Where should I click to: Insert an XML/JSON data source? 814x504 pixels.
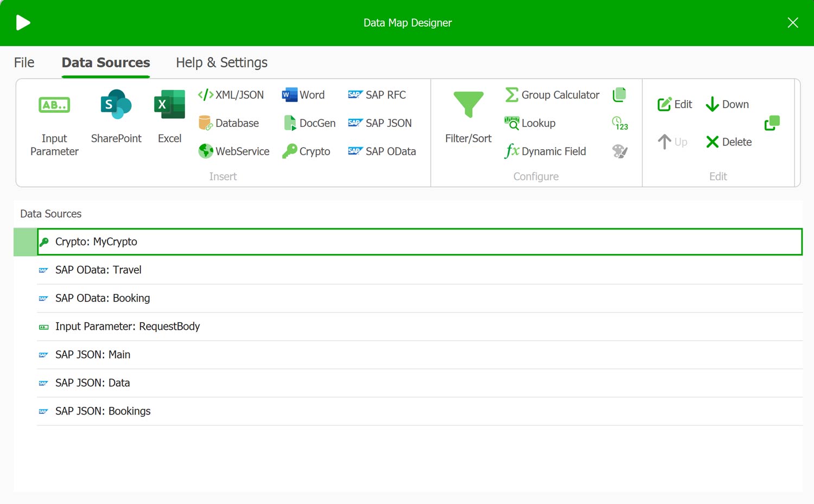tap(231, 95)
